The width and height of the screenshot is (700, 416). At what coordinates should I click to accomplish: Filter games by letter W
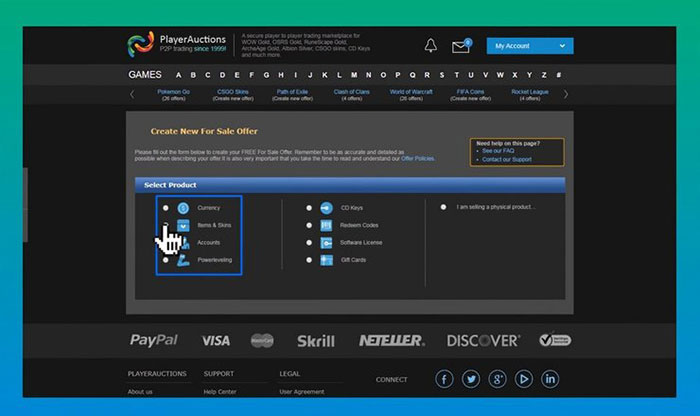click(500, 75)
